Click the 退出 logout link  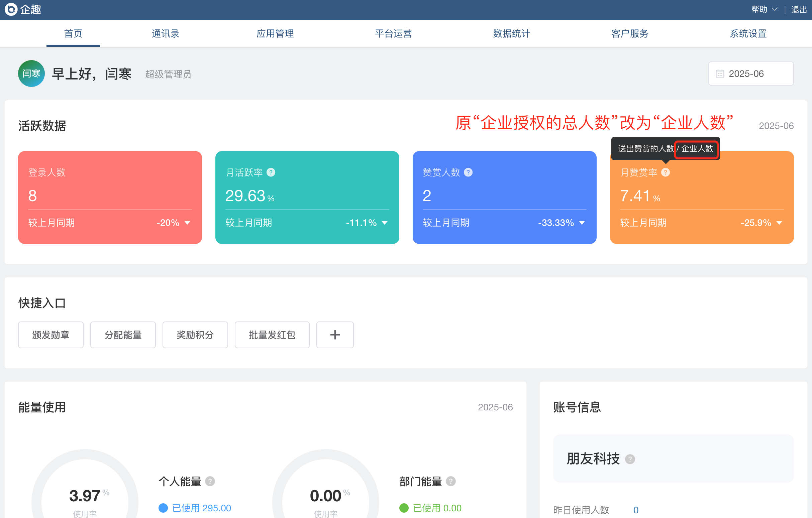[799, 9]
